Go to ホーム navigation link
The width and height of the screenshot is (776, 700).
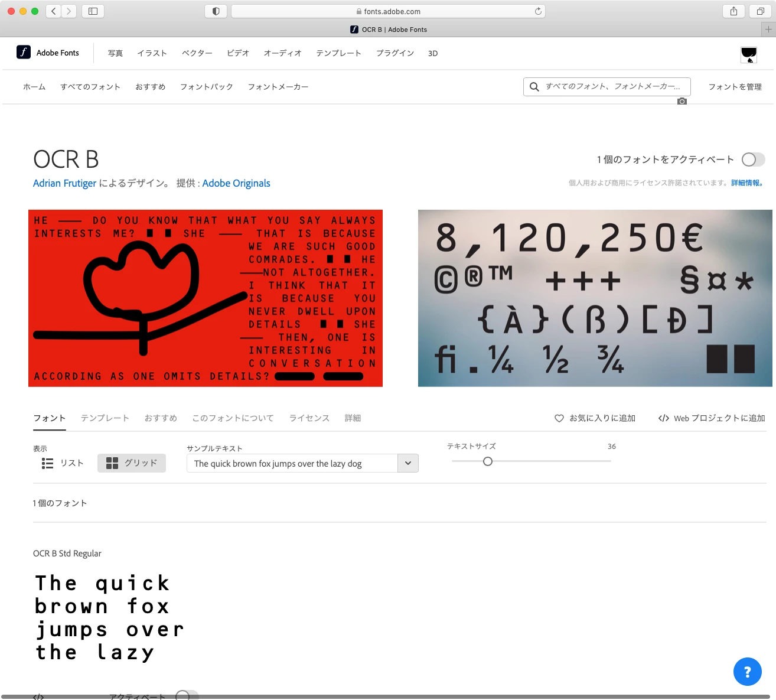(34, 87)
